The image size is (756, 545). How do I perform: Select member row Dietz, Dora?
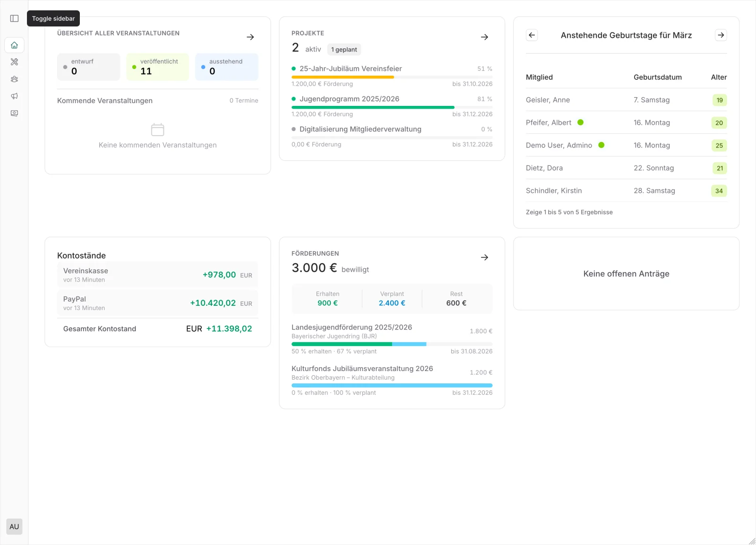(x=627, y=168)
